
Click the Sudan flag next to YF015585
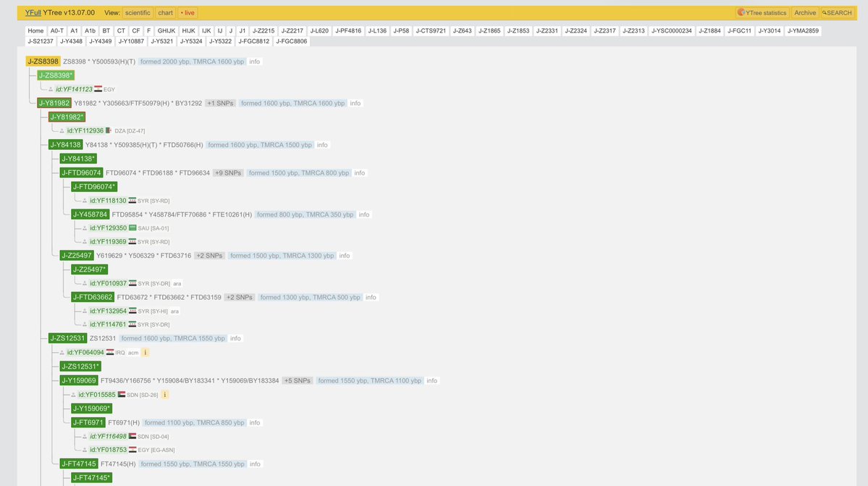[121, 394]
